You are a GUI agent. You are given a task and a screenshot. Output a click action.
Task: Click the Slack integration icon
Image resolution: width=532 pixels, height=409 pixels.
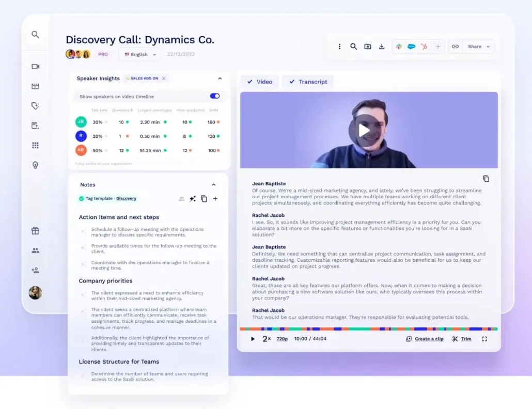[x=399, y=46]
